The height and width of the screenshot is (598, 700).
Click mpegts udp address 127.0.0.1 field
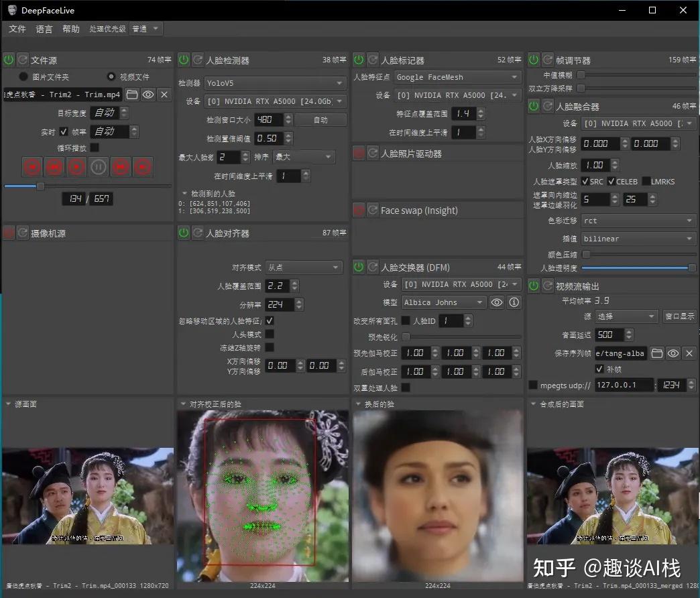(x=624, y=385)
